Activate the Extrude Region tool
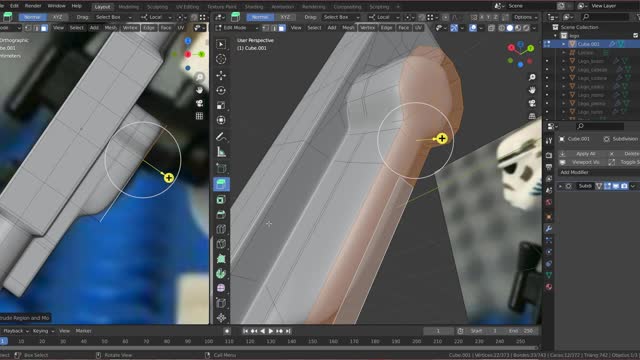This screenshot has height=360, width=640. (221, 184)
